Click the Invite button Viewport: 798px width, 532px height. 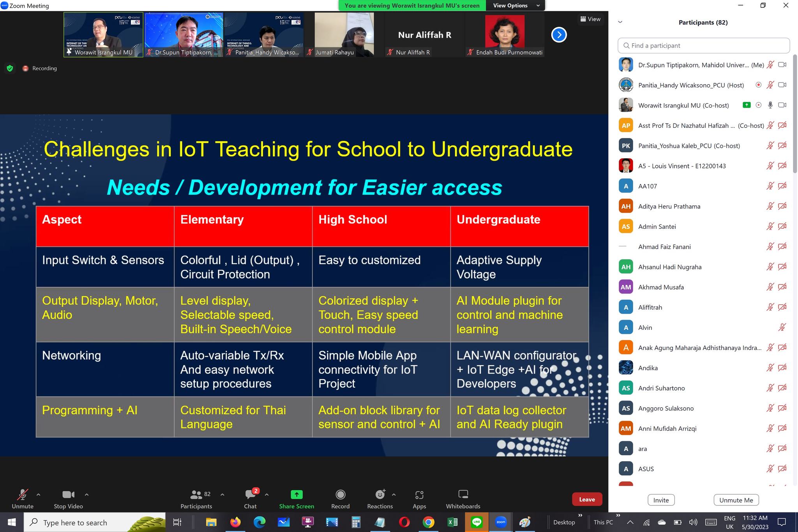[661, 500]
